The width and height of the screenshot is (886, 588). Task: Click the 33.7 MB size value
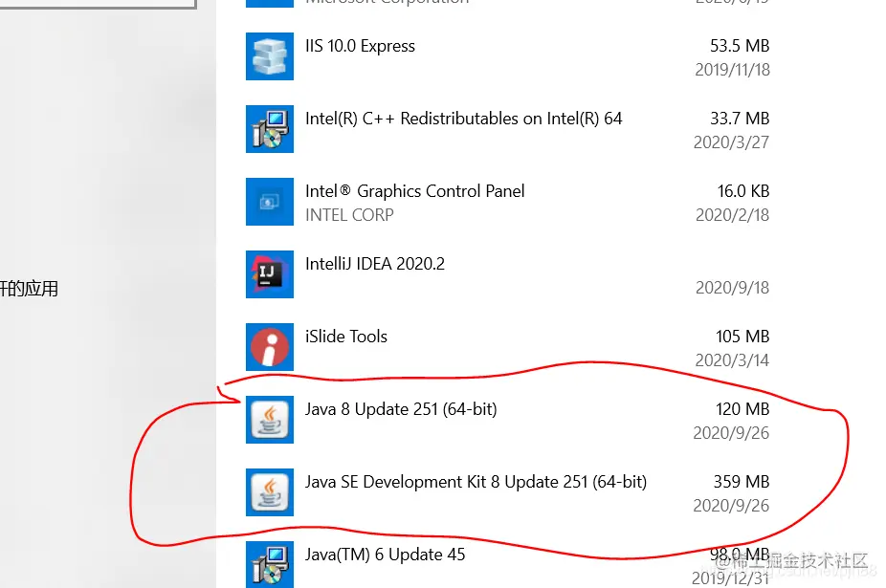(740, 119)
